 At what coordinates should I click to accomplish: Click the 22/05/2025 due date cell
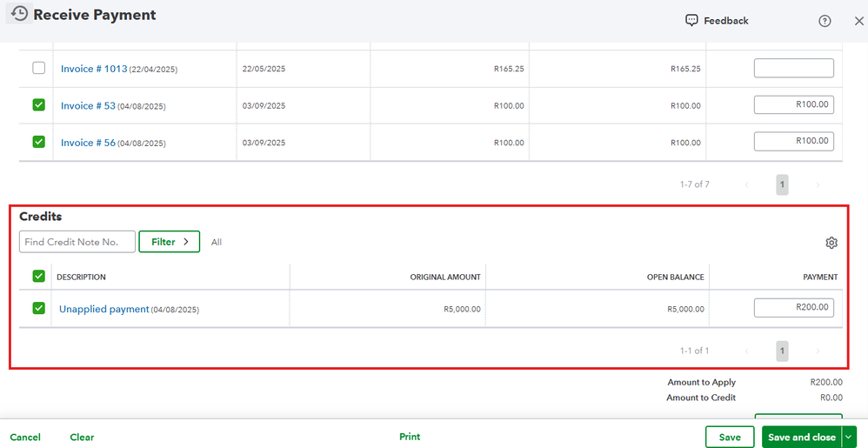coord(264,70)
